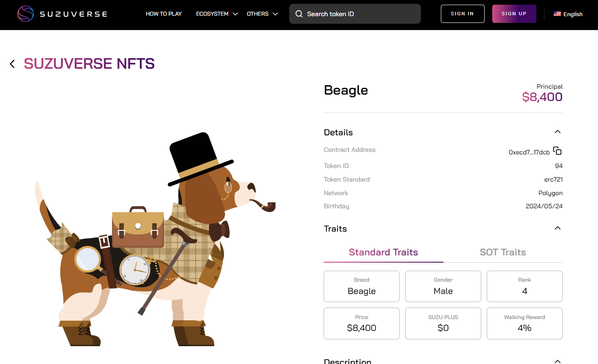Image resolution: width=598 pixels, height=364 pixels.
Task: Select the Standard Traits tab
Action: [383, 252]
